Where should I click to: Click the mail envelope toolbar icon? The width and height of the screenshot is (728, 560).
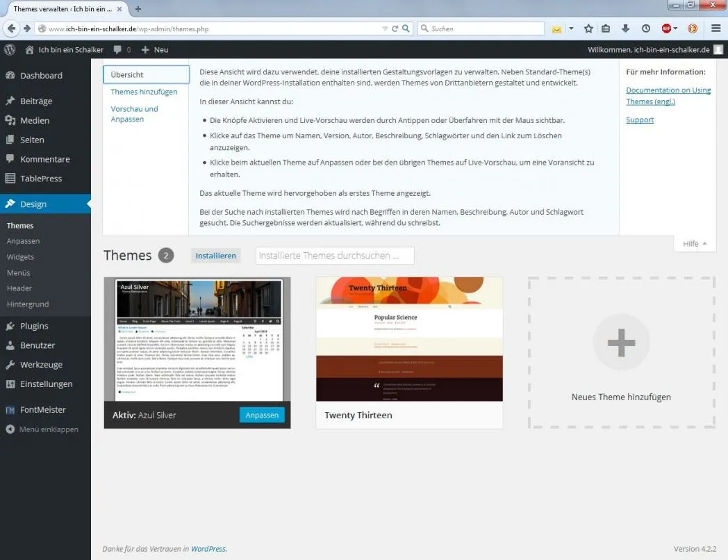[x=556, y=29]
